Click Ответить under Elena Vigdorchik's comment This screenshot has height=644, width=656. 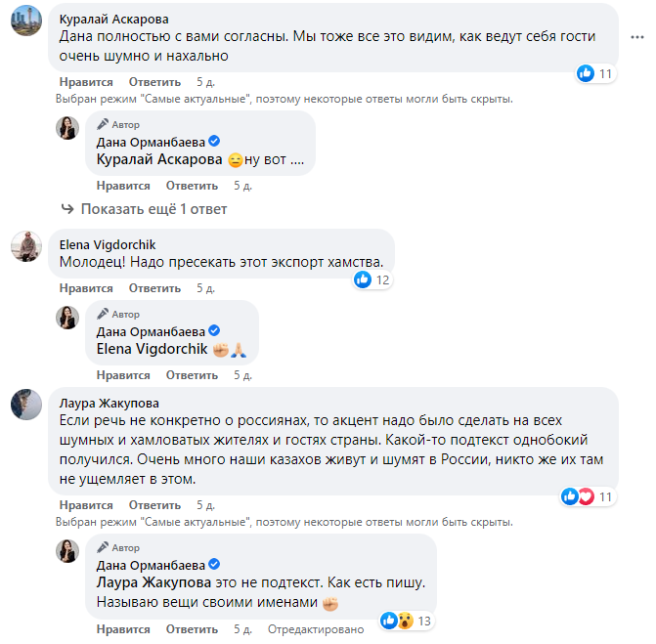154,288
